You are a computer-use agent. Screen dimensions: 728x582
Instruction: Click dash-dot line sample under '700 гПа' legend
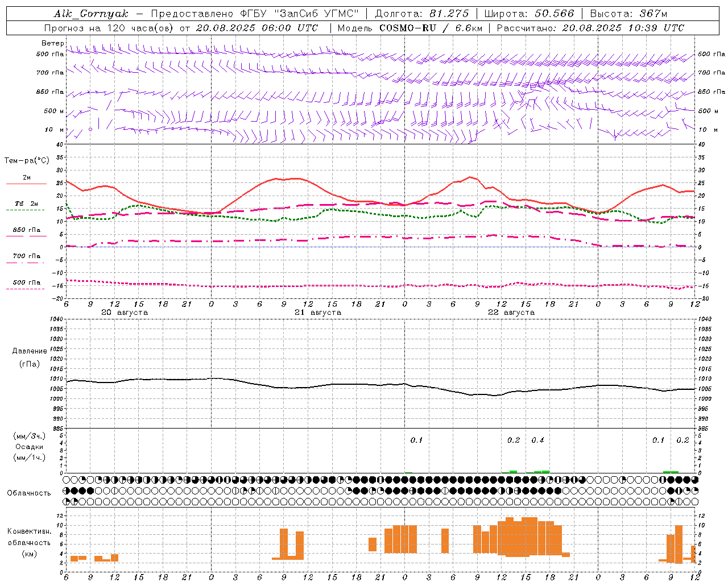tap(25, 263)
